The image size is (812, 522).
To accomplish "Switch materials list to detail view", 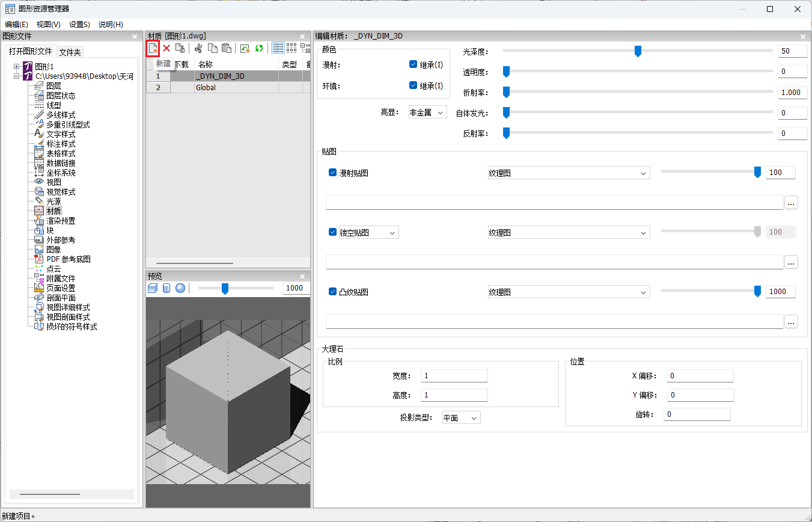I will pos(278,48).
